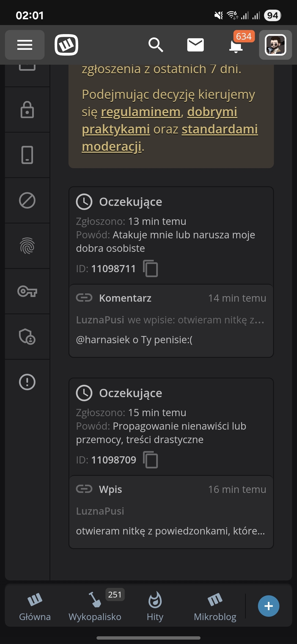Open the hamburger menu

click(25, 45)
